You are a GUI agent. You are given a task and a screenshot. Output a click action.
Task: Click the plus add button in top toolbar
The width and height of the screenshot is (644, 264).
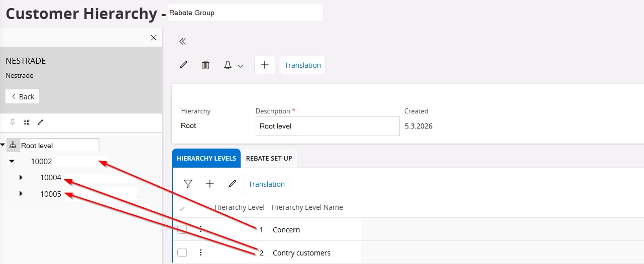click(x=265, y=65)
